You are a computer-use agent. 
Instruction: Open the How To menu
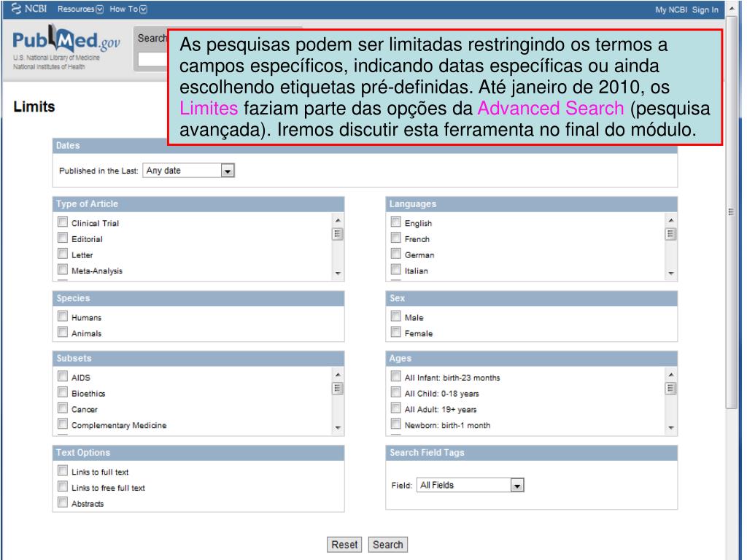click(128, 9)
